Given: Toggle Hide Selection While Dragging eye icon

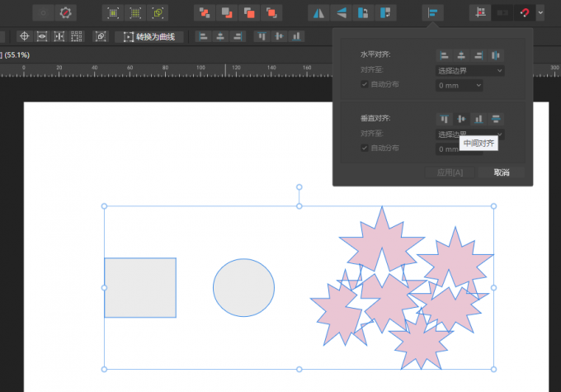Looking at the screenshot, I should click(x=42, y=36).
